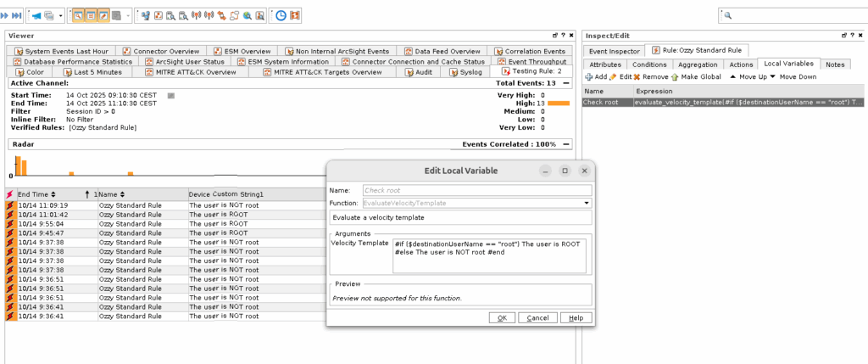Screen dimensions: 868x364
Task: Switch to the Conditions tab
Action: pos(648,64)
